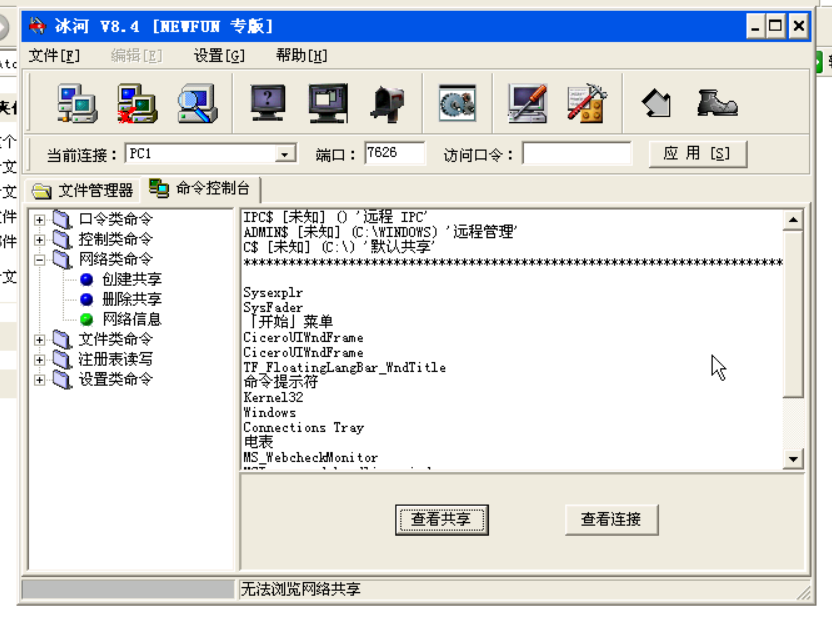Click the status bar text 无法浏览网络共享

[300, 589]
